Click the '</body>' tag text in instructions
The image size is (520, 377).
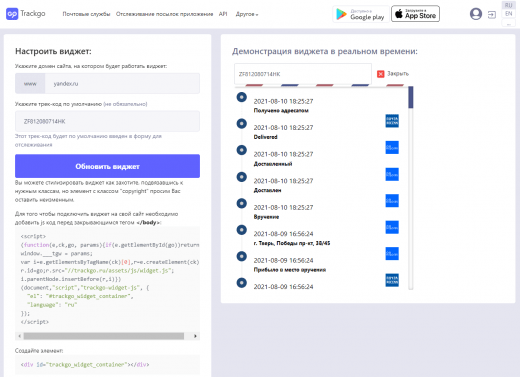(x=148, y=222)
